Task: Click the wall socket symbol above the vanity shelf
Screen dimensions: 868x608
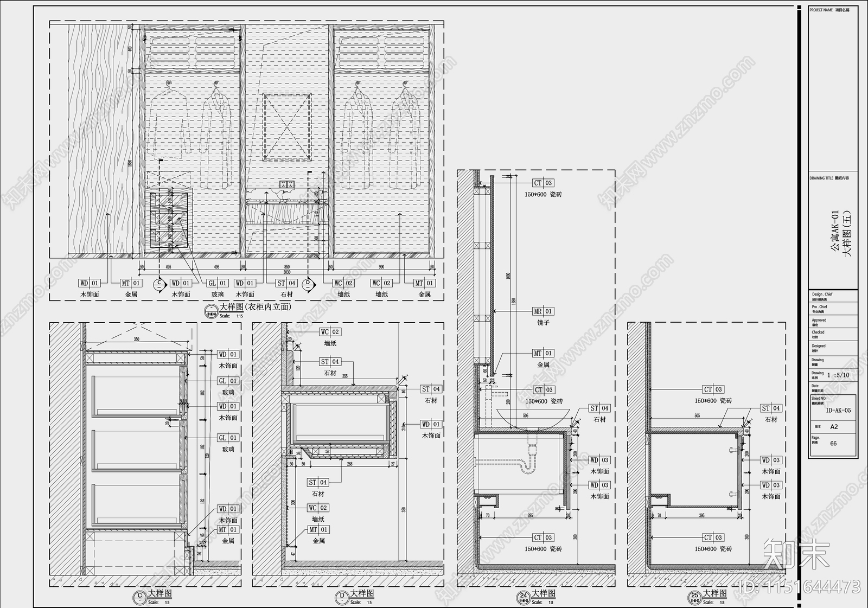Action: (x=287, y=183)
